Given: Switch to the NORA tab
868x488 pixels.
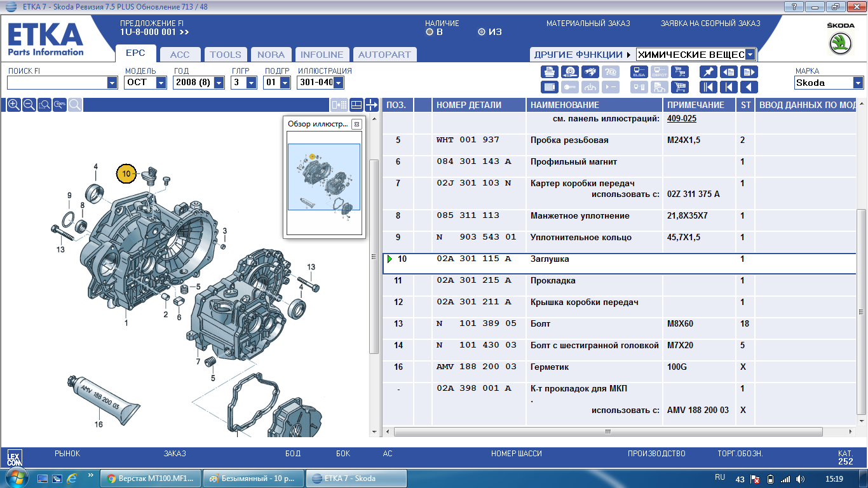Looking at the screenshot, I should pos(271,55).
